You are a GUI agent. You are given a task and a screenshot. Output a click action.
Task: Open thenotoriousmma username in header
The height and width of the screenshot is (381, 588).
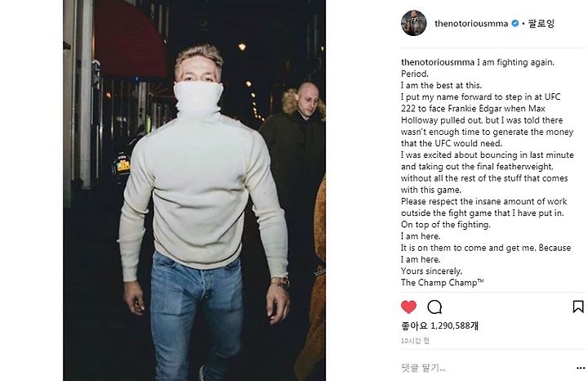pyautogui.click(x=471, y=23)
